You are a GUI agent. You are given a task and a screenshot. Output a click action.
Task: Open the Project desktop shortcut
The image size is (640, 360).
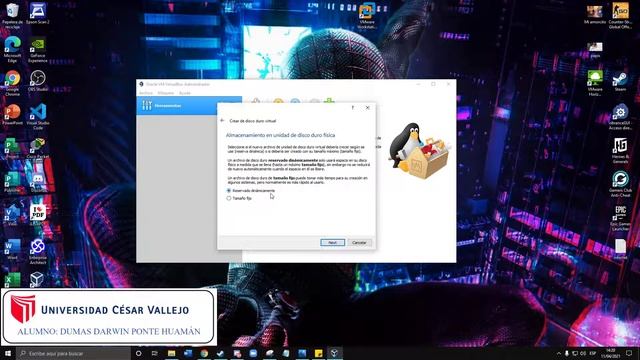pyautogui.click(x=12, y=148)
